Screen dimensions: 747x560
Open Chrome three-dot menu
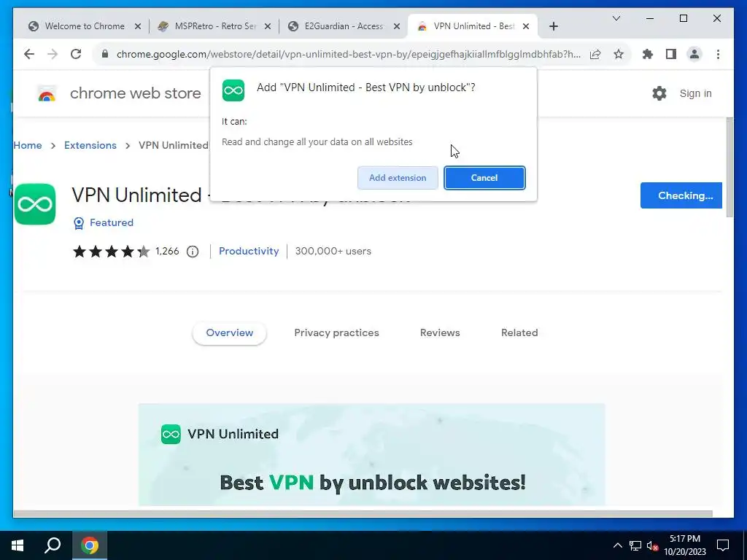718,54
